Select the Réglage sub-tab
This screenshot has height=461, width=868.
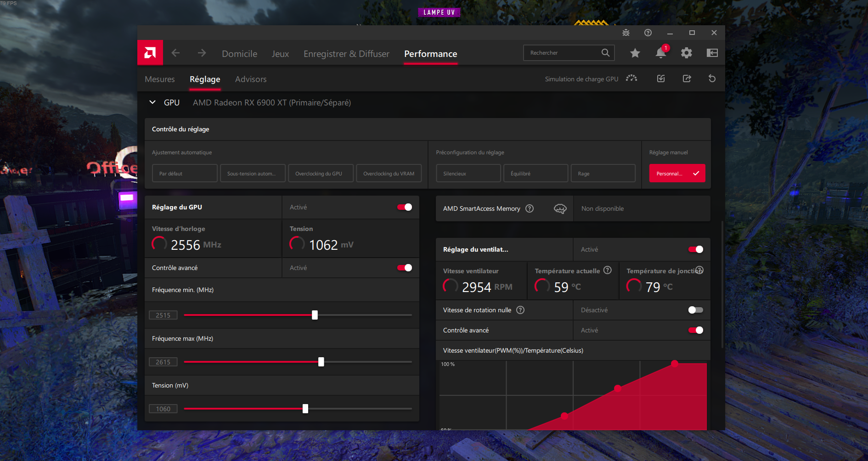[x=205, y=79]
